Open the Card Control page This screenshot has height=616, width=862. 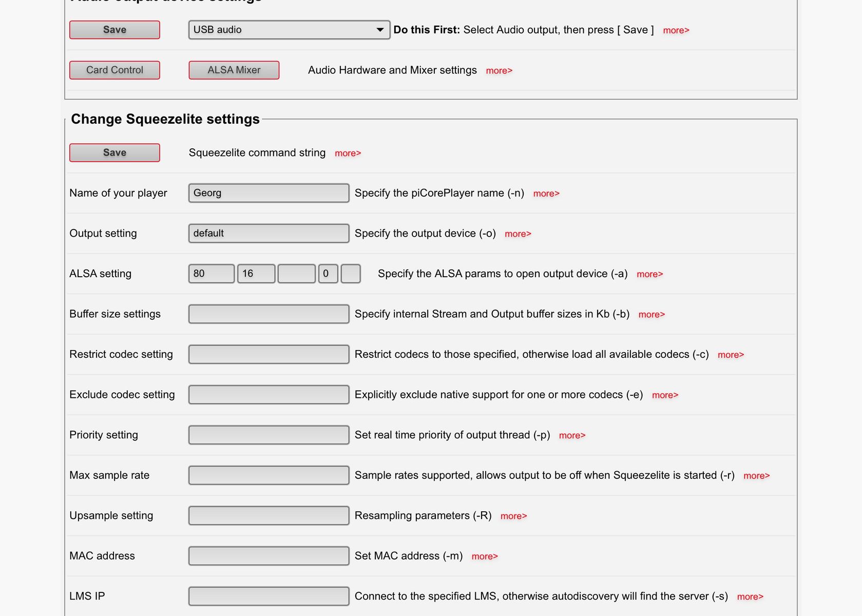coord(114,70)
